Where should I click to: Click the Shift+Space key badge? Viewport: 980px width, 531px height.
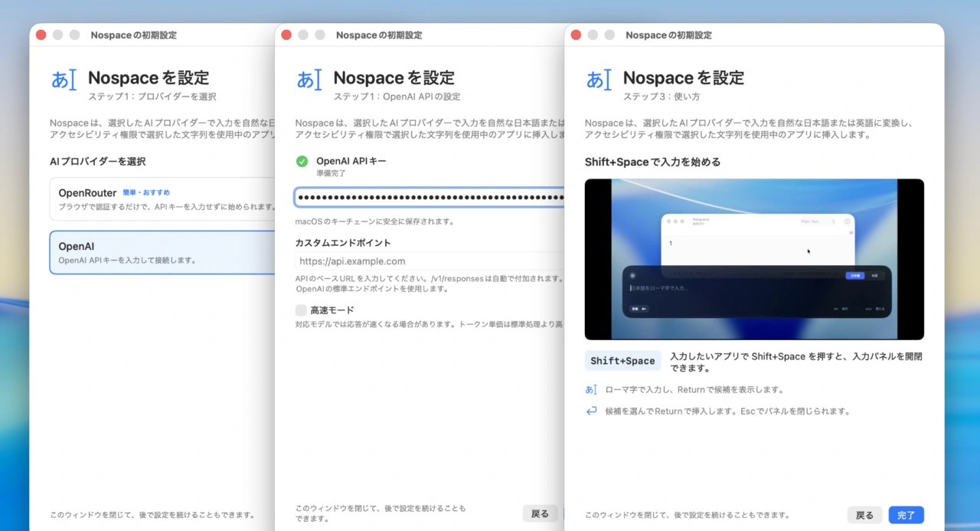click(x=622, y=361)
